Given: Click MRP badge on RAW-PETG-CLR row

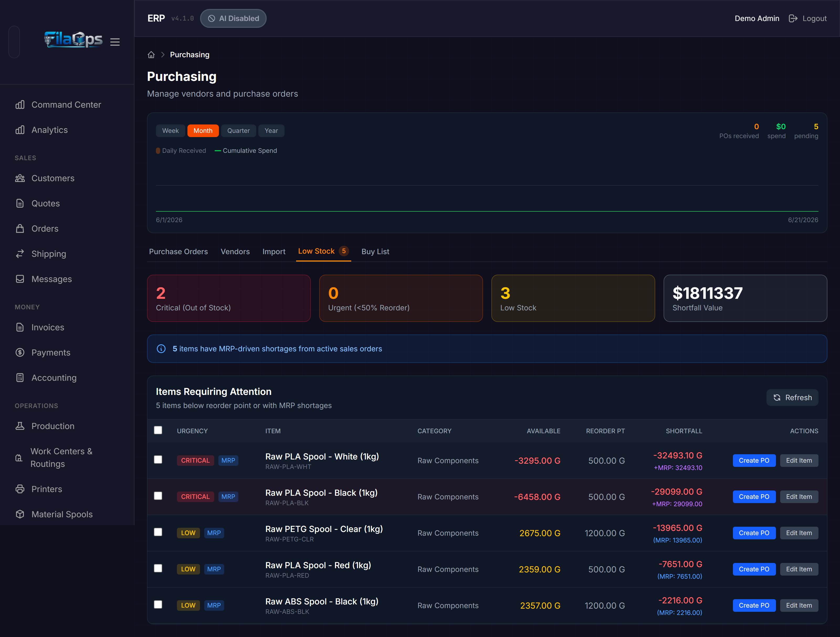Looking at the screenshot, I should (x=214, y=533).
